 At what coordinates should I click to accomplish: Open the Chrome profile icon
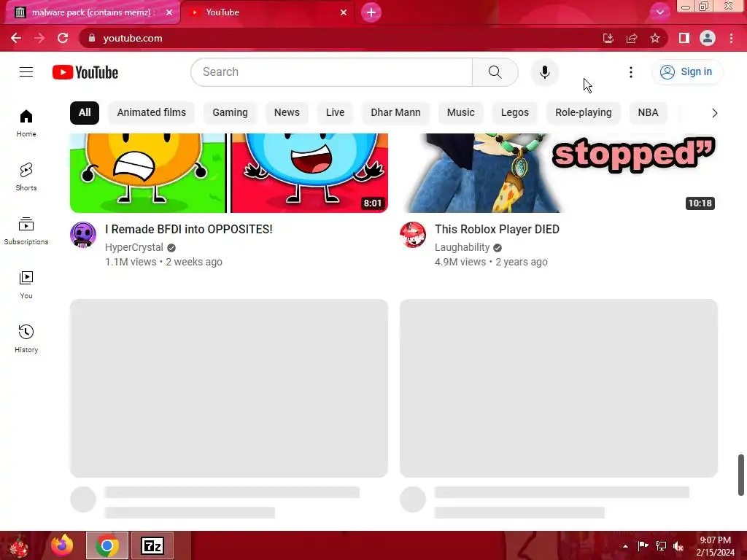click(708, 38)
